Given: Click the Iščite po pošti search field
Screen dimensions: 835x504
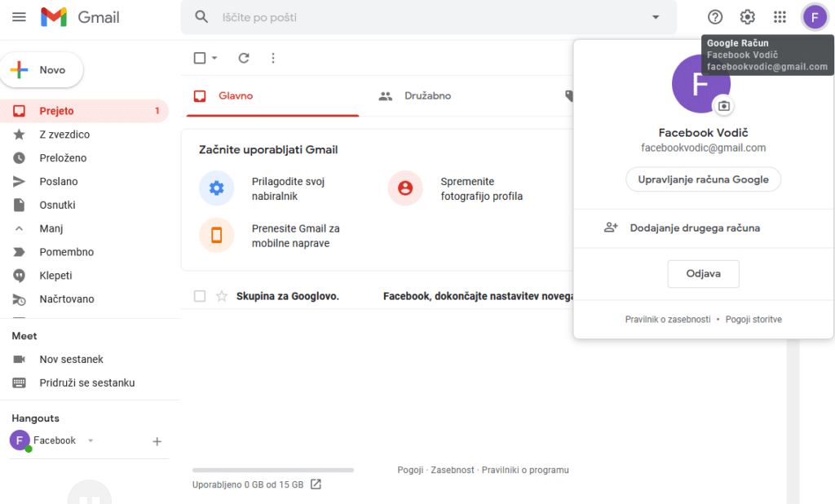Looking at the screenshot, I should point(429,17).
